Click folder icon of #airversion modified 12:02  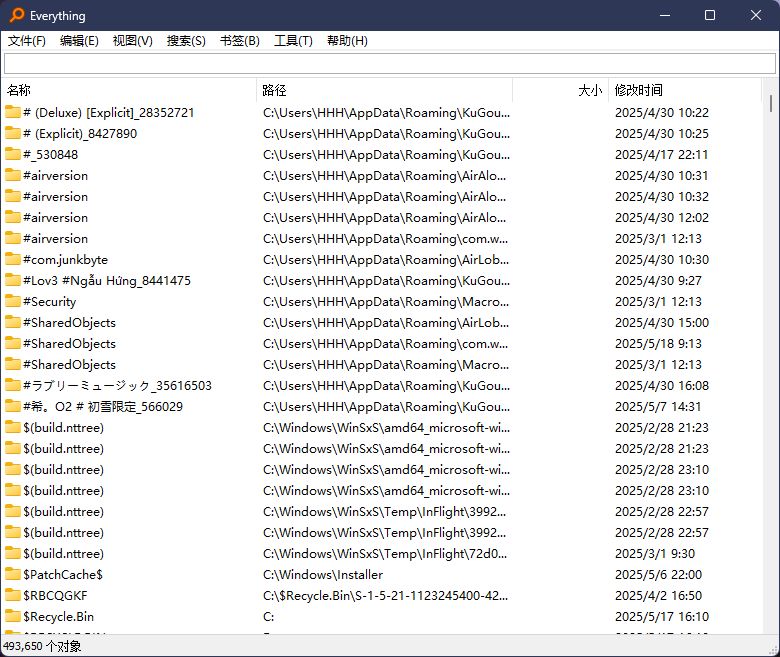12,217
